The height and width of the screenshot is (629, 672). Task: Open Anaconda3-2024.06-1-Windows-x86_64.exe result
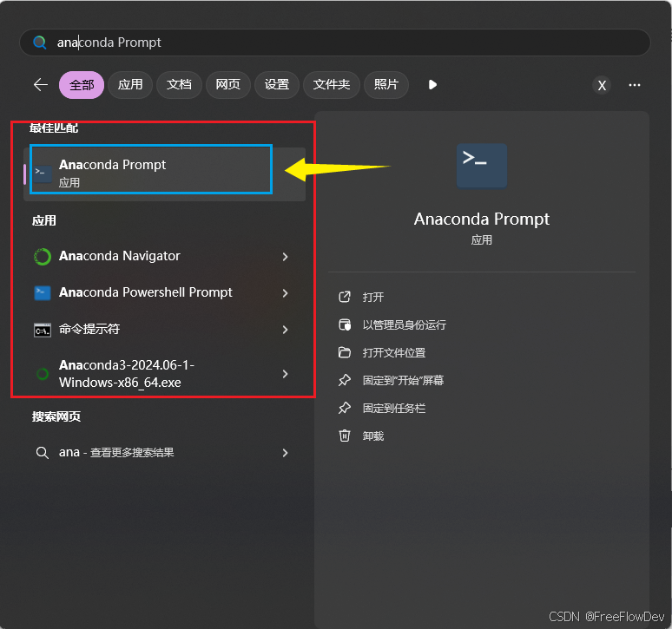pos(165,374)
